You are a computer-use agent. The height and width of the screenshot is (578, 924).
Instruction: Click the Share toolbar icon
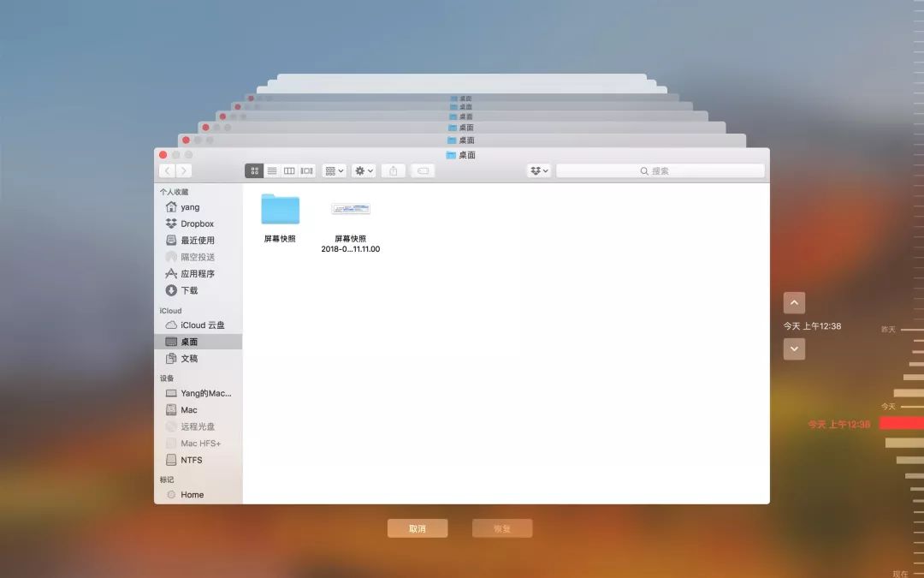coord(394,171)
